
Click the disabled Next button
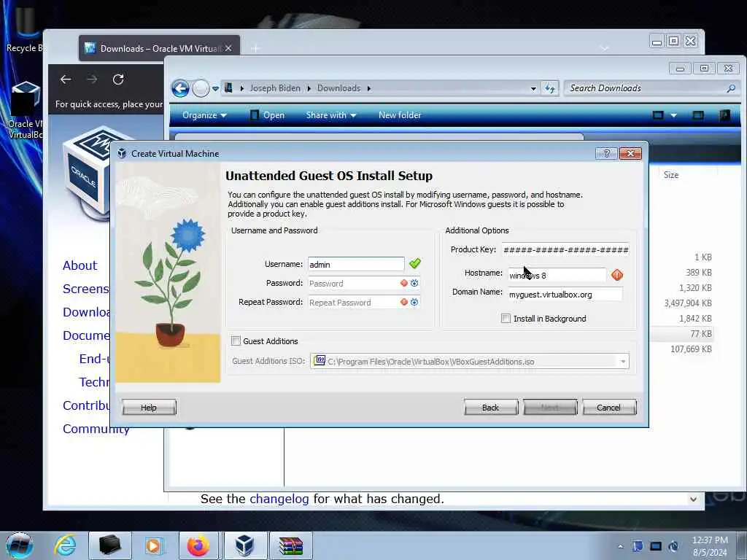550,408
